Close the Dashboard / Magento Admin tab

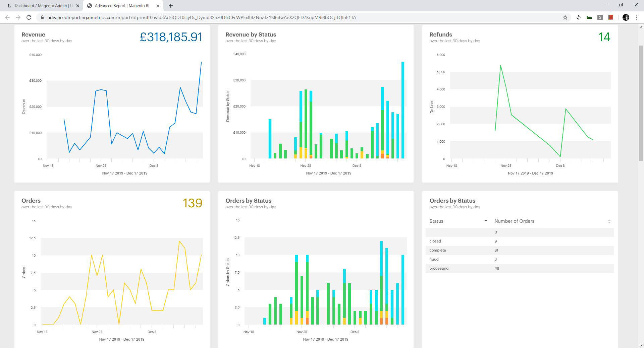[x=77, y=6]
